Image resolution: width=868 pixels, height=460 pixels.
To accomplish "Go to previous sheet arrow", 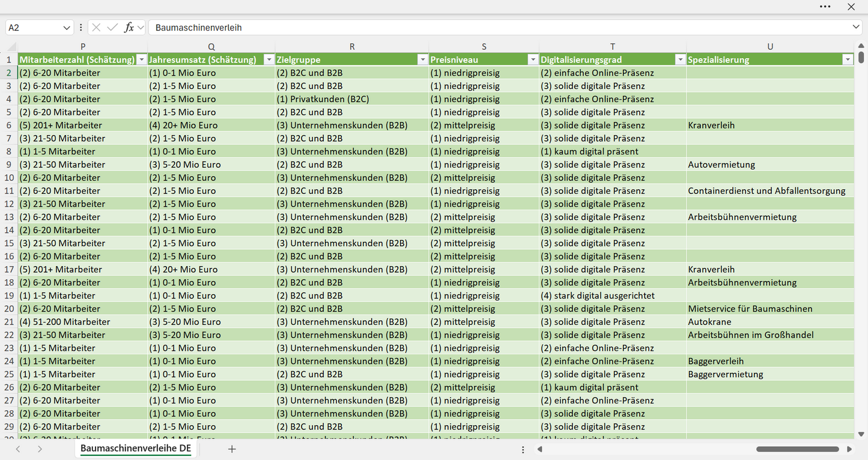I will 18,449.
